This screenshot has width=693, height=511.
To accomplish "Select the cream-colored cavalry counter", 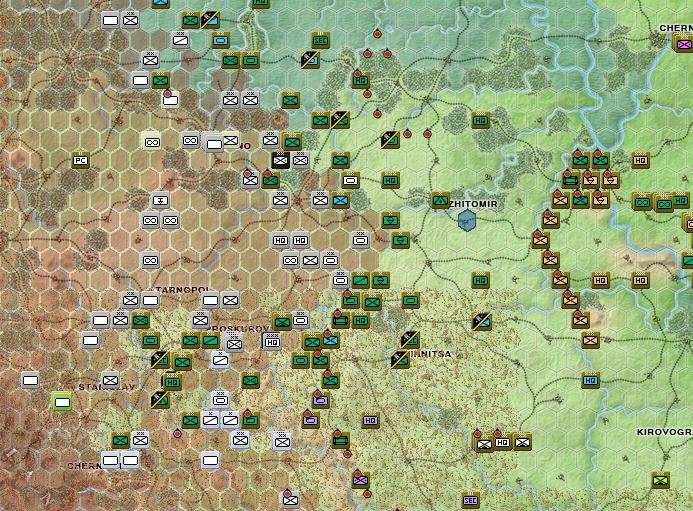I will point(152,142).
